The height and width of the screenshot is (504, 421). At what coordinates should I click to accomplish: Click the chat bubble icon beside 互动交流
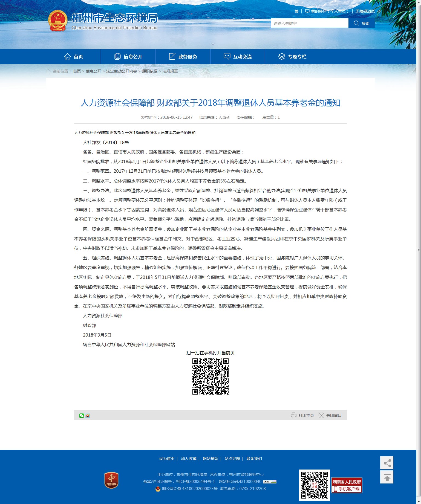pyautogui.click(x=227, y=56)
